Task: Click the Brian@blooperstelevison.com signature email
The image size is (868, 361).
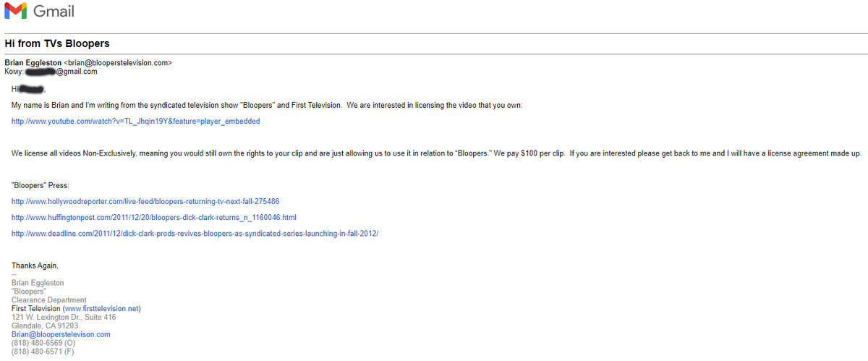Action: pyautogui.click(x=61, y=335)
